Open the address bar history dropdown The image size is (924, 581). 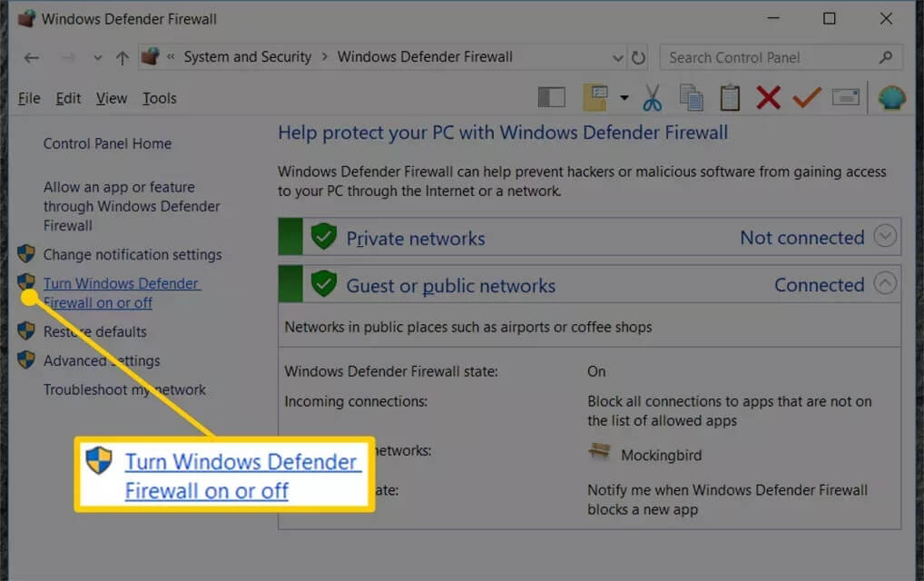click(618, 56)
